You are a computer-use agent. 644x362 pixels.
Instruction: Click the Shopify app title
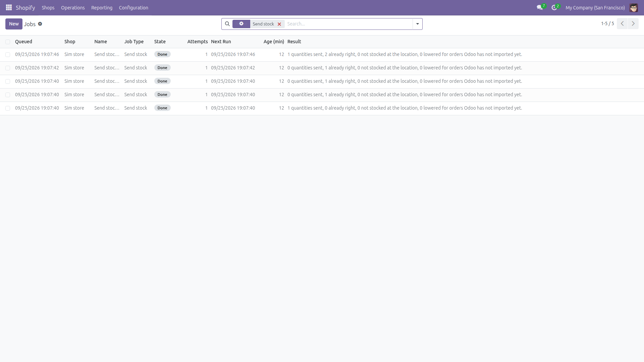click(x=25, y=8)
